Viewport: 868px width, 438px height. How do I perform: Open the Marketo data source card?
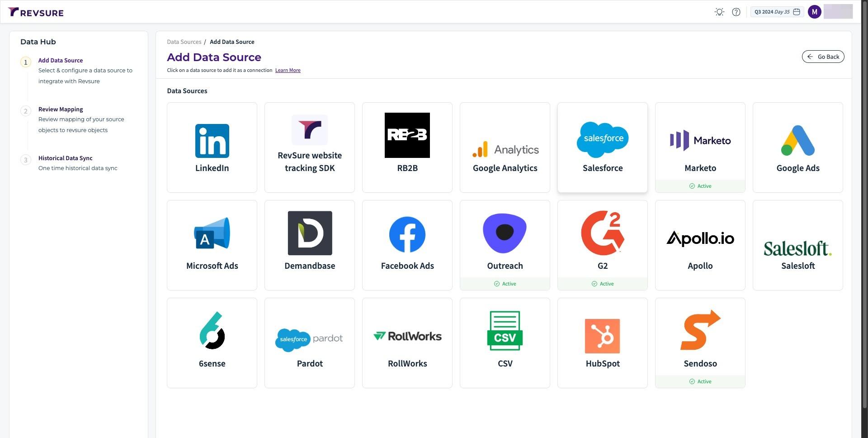point(700,148)
